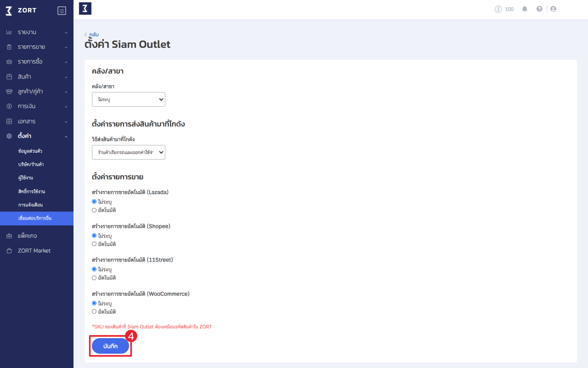Click the รายงาน bar chart icon

pos(9,32)
